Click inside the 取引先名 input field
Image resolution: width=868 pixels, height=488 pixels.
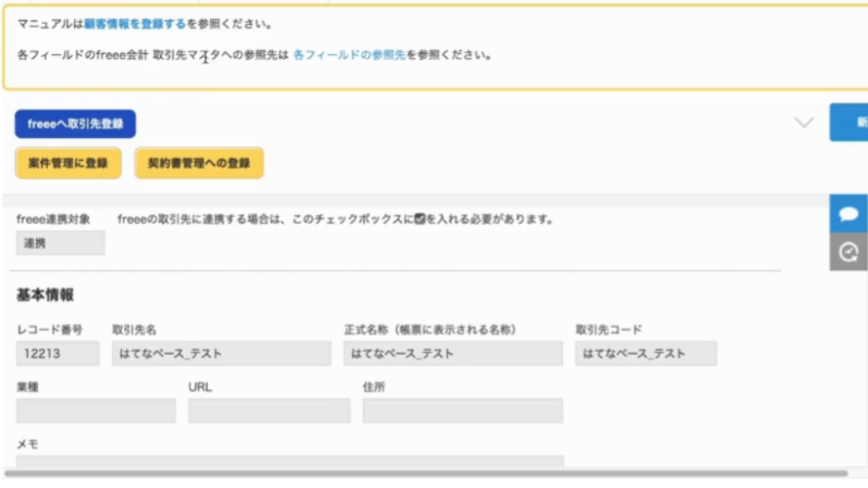click(221, 354)
